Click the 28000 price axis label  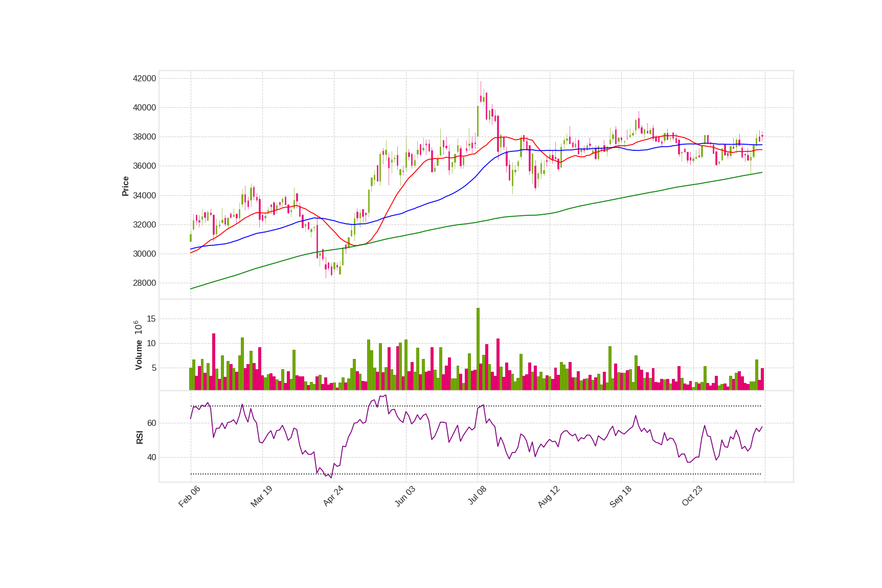144,283
